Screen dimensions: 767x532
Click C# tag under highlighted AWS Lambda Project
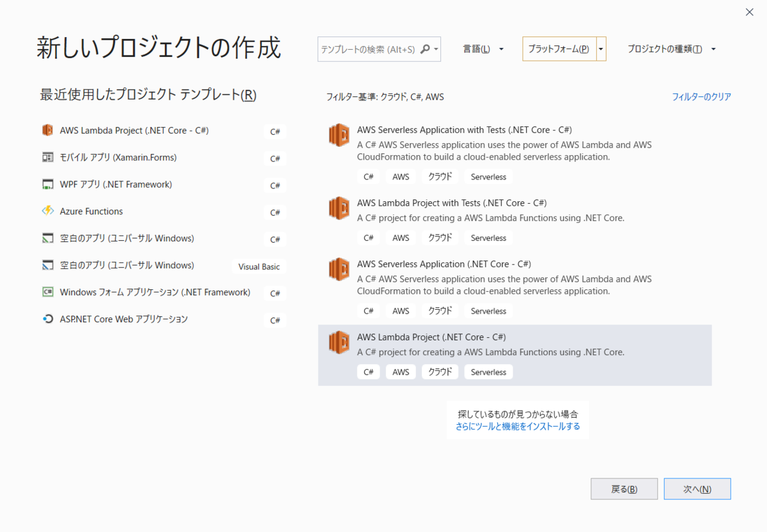[x=368, y=372]
